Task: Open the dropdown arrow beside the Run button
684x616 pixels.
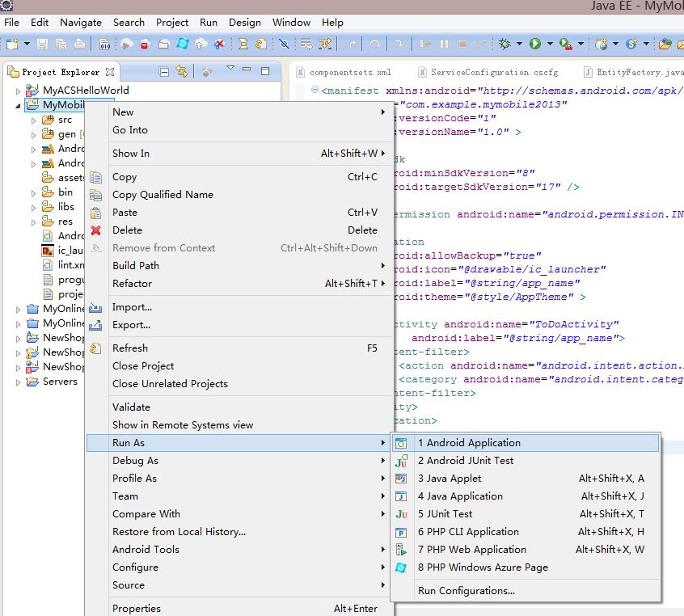Action: click(550, 44)
